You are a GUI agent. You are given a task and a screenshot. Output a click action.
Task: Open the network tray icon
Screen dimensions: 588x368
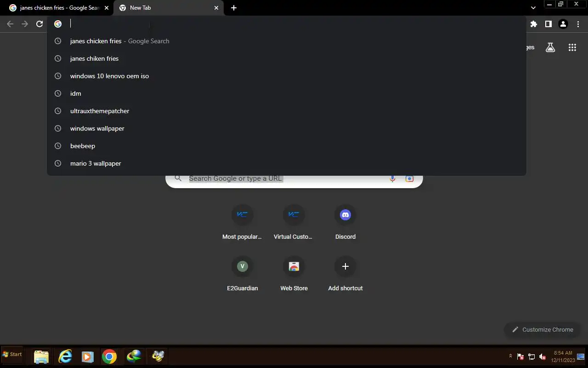coord(531,356)
